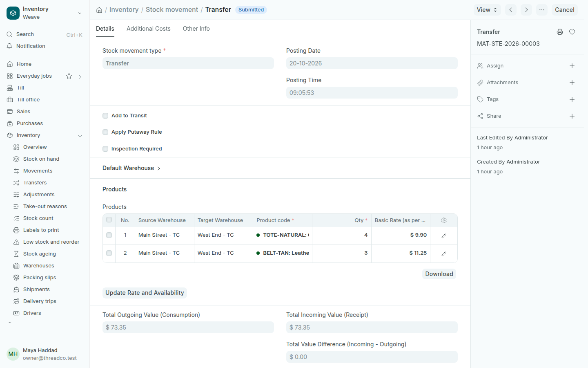Add an assignee with the Assign plus
The width and height of the screenshot is (588, 368).
572,66
